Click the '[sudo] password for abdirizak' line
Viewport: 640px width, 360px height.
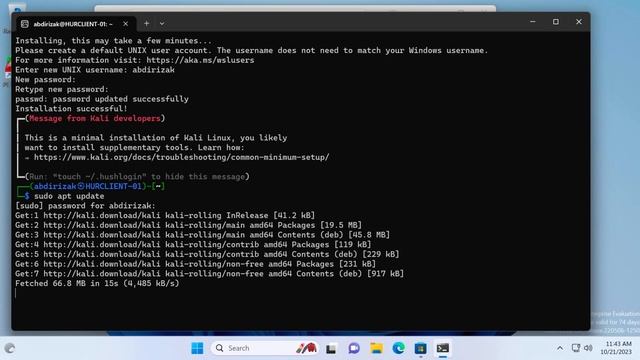point(85,206)
